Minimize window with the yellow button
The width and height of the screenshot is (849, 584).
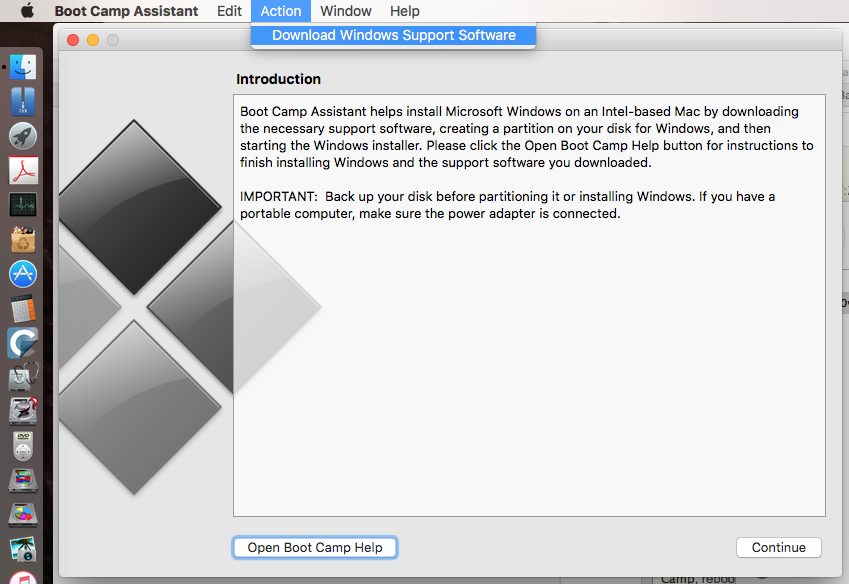point(93,40)
